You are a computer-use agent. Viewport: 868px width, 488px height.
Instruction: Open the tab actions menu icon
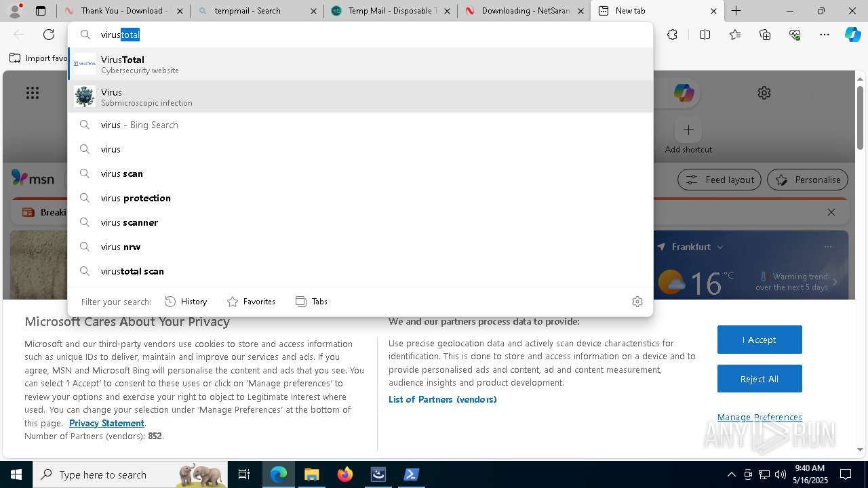tap(41, 11)
